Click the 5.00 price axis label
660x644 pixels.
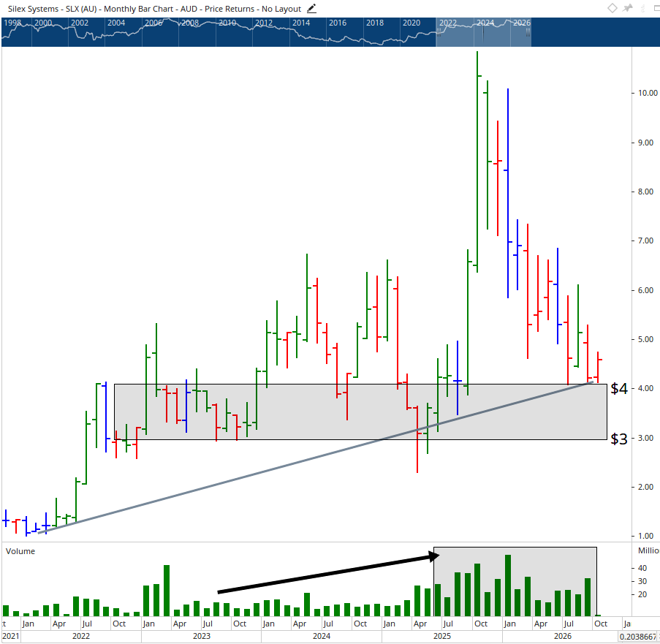coord(645,339)
